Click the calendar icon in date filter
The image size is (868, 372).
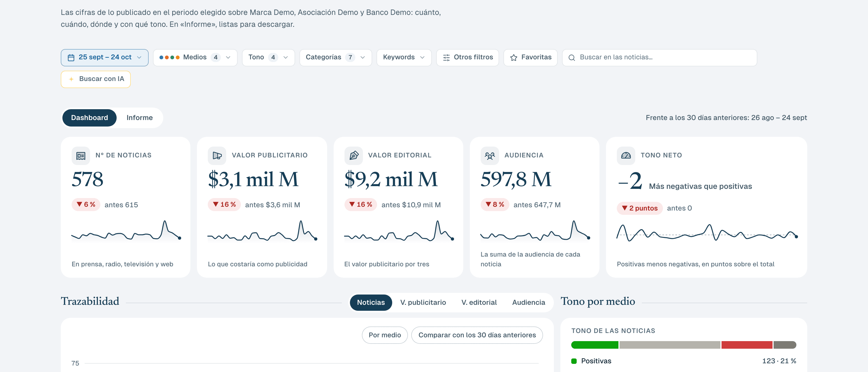71,57
